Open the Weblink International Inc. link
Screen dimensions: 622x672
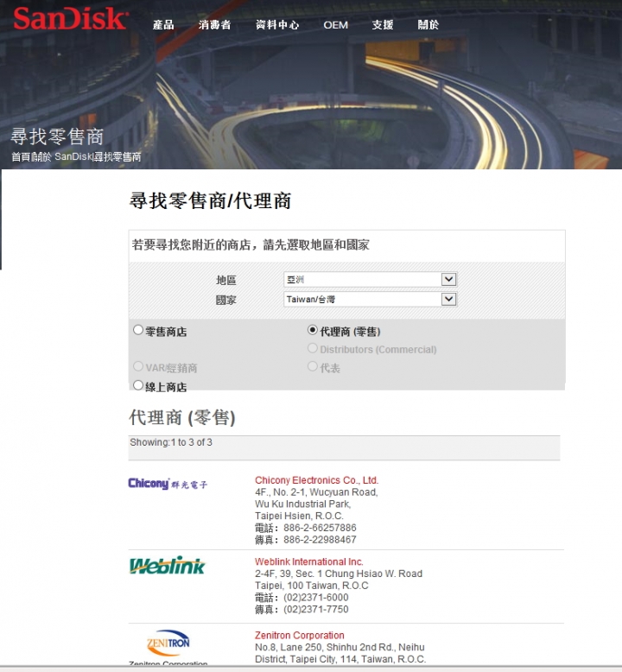coord(309,561)
